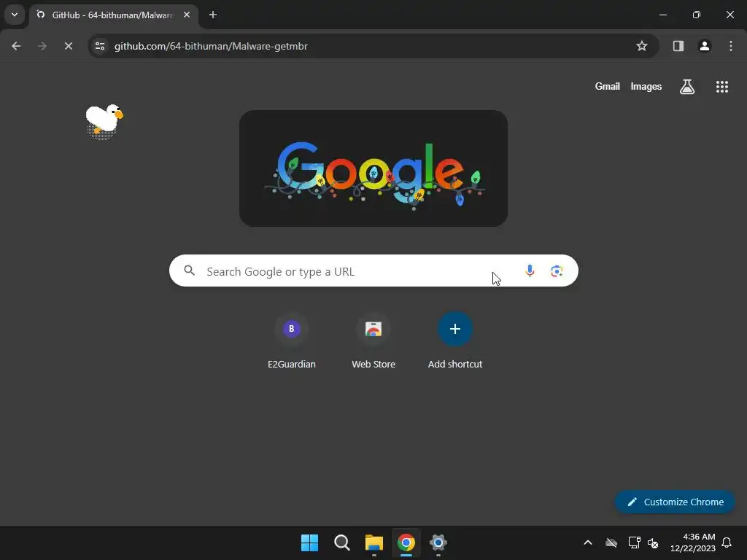Open Windows Start menu
This screenshot has height=560, width=747.
(x=309, y=542)
